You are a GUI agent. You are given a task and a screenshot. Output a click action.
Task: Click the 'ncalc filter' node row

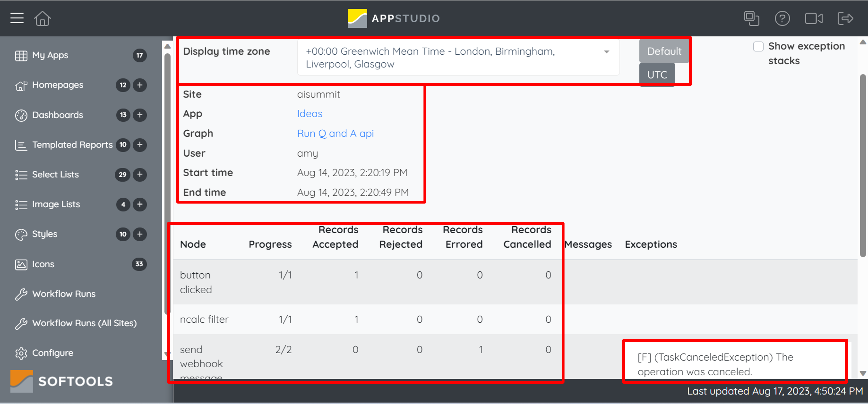pyautogui.click(x=515, y=319)
